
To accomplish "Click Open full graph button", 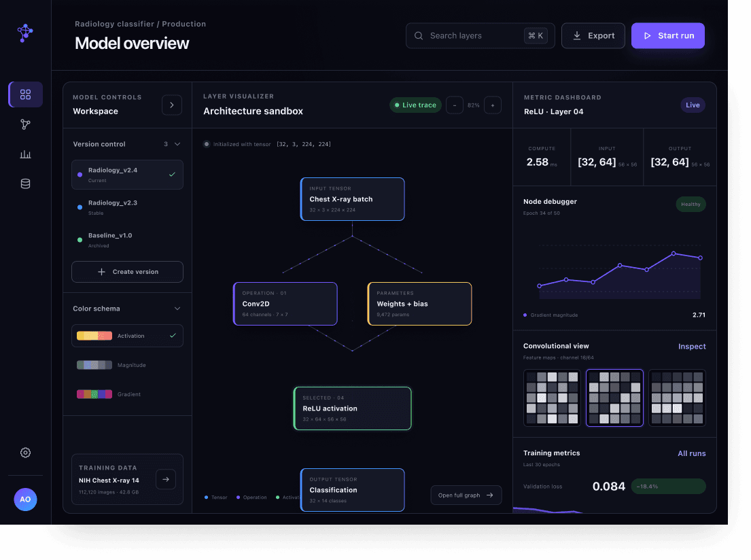I will click(466, 495).
